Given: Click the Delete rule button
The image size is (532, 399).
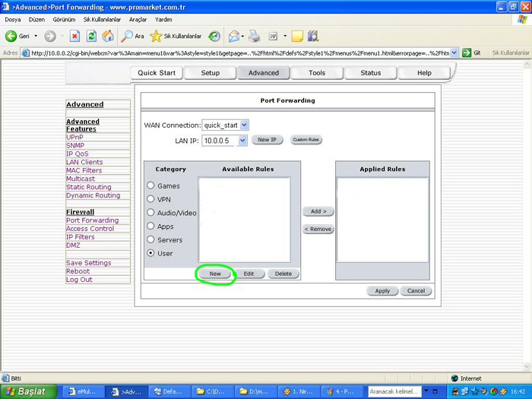Looking at the screenshot, I should click(283, 274).
